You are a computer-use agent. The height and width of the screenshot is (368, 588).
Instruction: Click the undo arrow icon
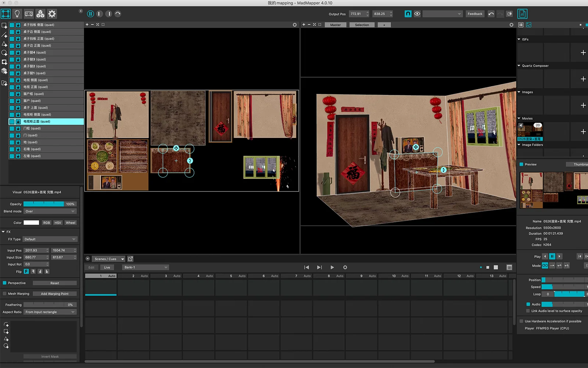[x=491, y=14]
